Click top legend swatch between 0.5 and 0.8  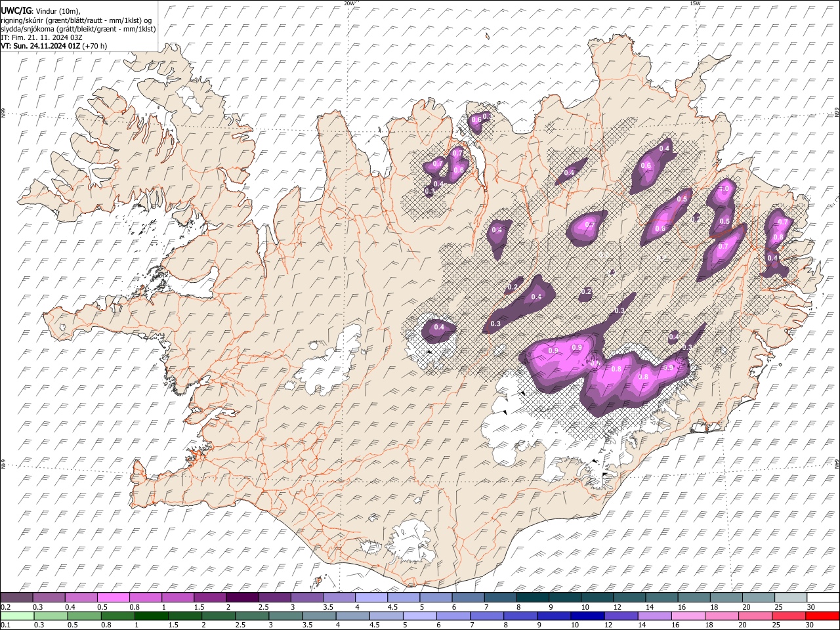pos(113,597)
